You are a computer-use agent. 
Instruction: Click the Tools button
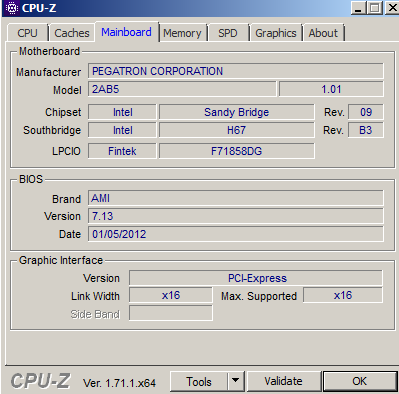coord(199,381)
